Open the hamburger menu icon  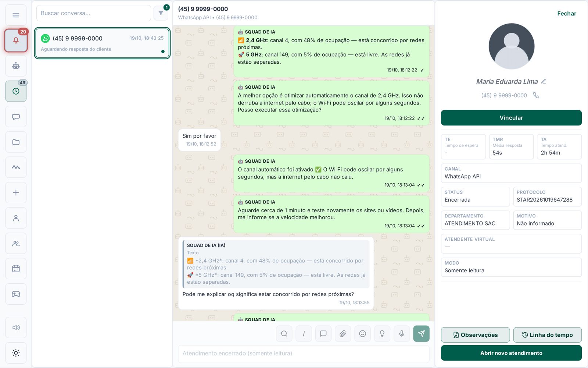coord(16,15)
